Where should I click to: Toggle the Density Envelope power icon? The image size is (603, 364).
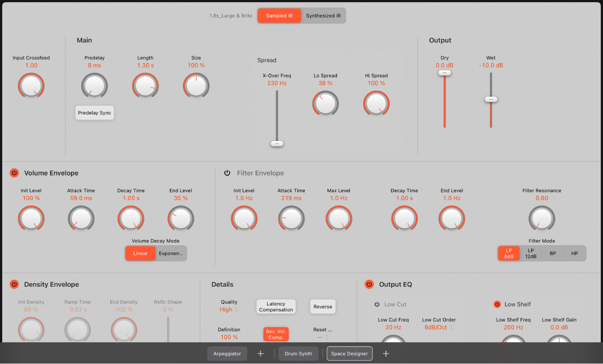[14, 284]
